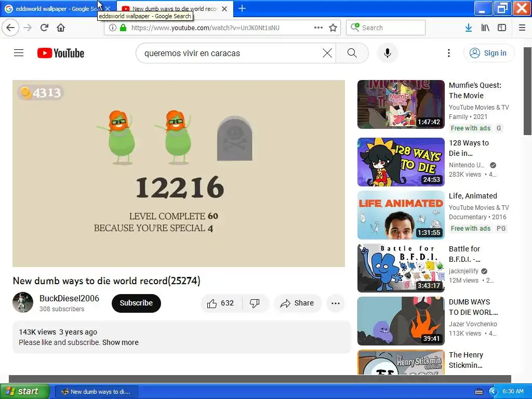Screen dimensions: 532x399
Task: Open The Henry Stickmin video title
Action: [x=466, y=360]
